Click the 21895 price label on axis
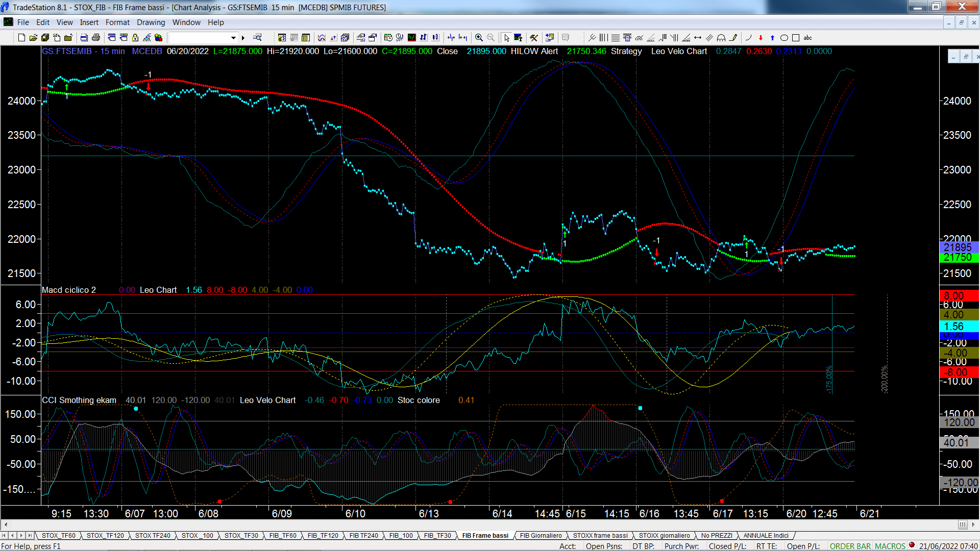Viewport: 980px width, 551px height. click(958, 247)
